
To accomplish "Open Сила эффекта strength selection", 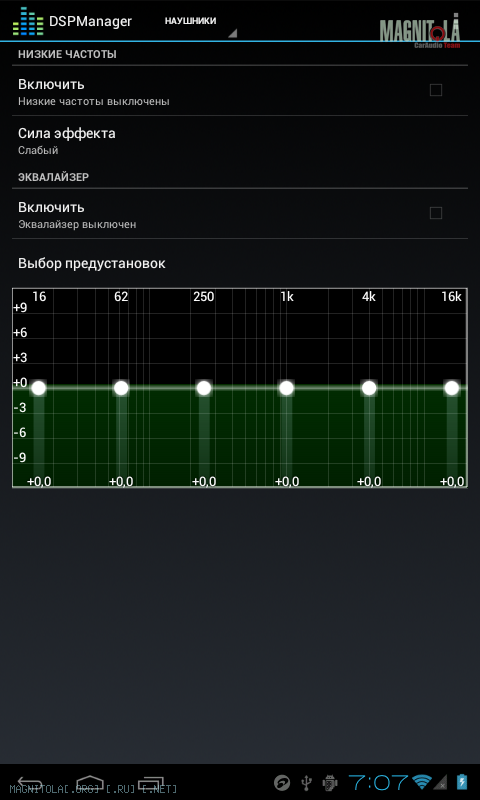I will (x=240, y=141).
